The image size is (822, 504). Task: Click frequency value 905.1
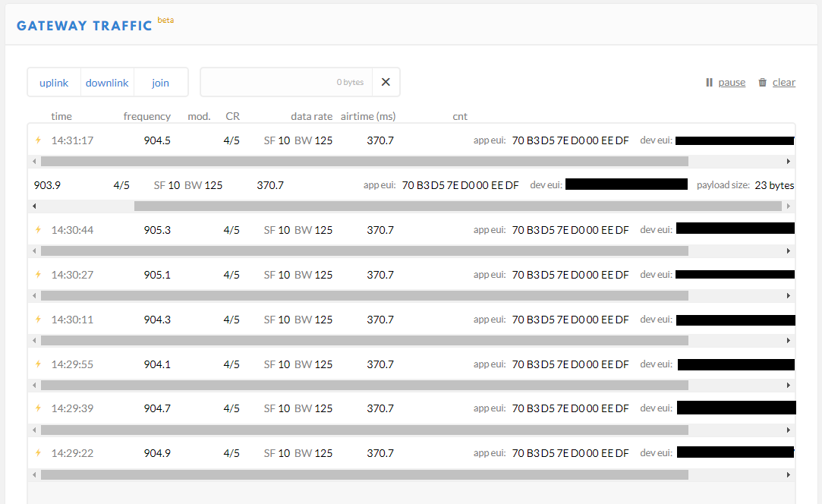(157, 274)
